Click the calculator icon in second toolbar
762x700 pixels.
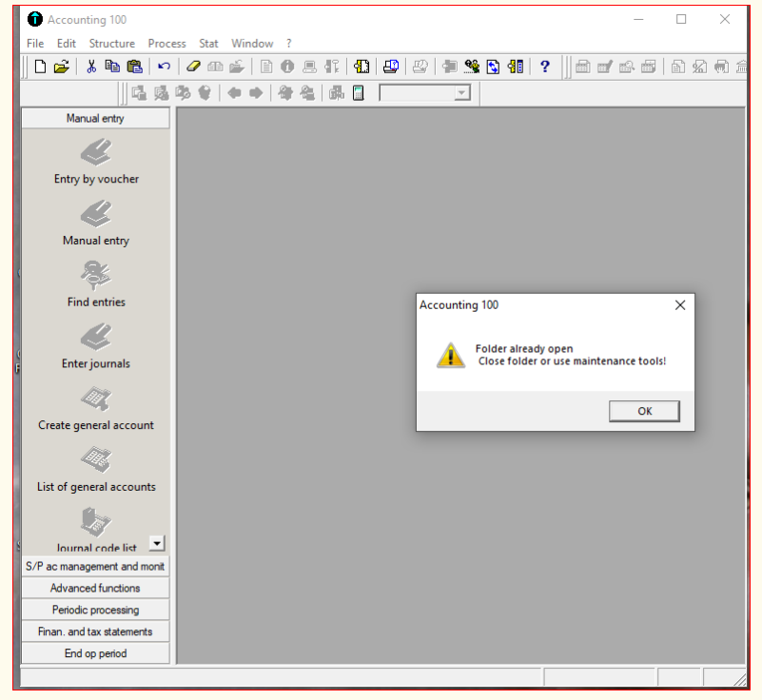(358, 93)
